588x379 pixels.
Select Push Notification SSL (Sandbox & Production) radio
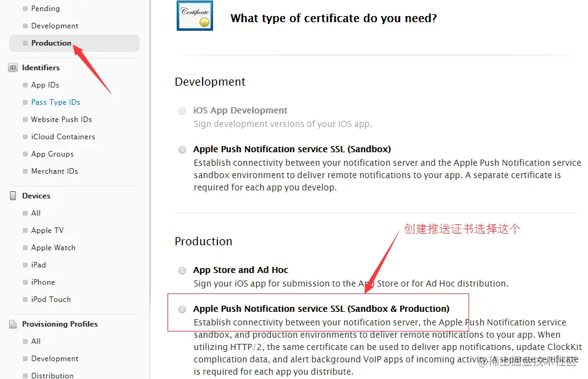182,309
